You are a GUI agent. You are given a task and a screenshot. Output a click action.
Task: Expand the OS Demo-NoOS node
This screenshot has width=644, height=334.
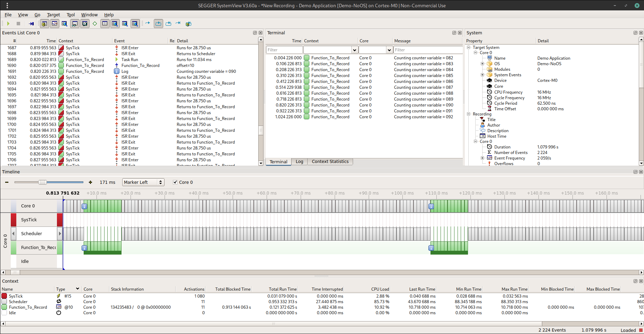click(483, 63)
